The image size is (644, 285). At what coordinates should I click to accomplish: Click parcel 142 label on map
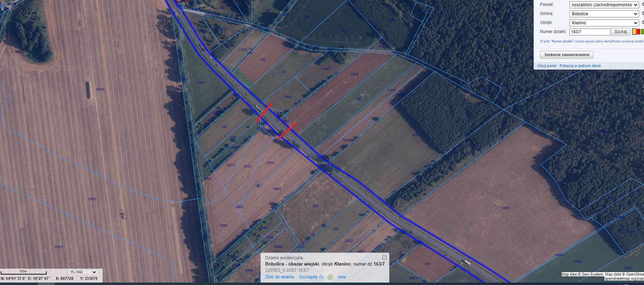(x=414, y=135)
